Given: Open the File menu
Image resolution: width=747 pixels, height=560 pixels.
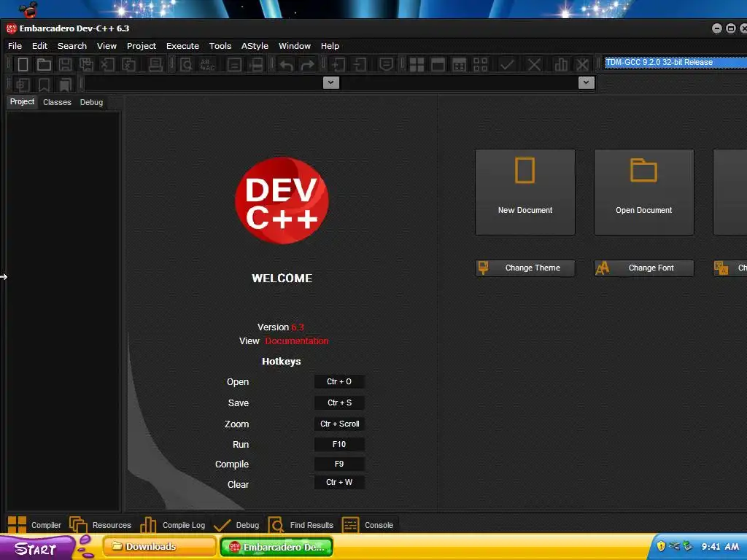Looking at the screenshot, I should click(x=15, y=46).
